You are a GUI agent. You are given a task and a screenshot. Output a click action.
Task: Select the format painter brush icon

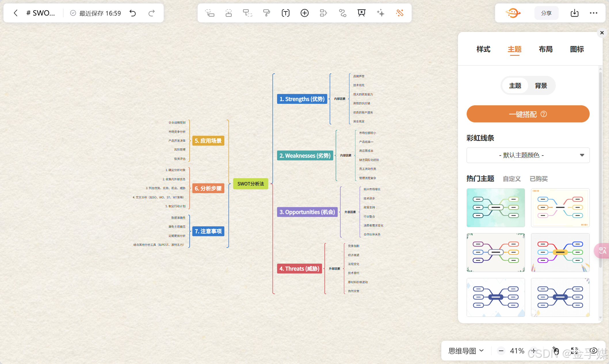[266, 13]
